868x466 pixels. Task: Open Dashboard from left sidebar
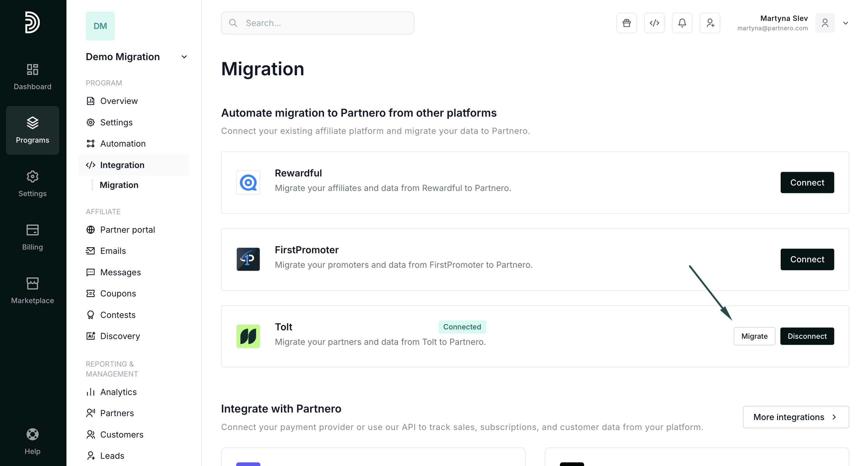[x=32, y=77]
